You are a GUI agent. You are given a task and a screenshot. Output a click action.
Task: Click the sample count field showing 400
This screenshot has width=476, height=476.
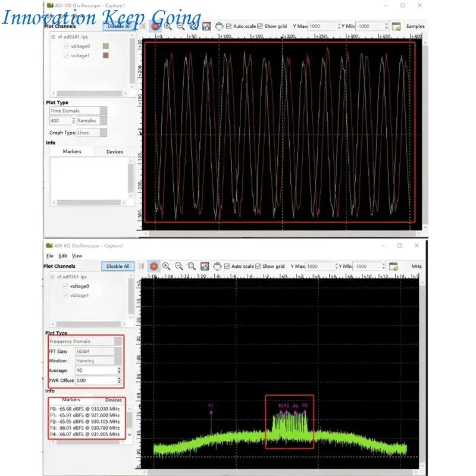tap(61, 121)
